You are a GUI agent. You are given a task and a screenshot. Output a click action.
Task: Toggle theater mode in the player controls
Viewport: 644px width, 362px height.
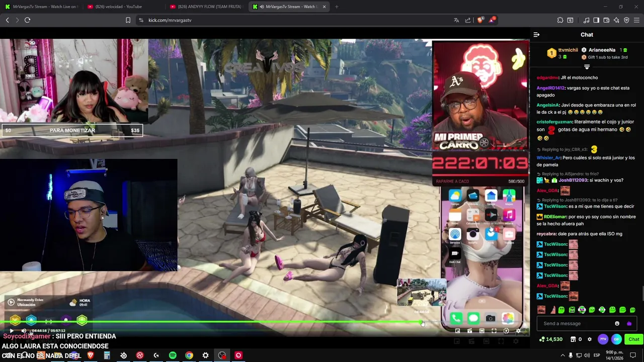(x=481, y=331)
